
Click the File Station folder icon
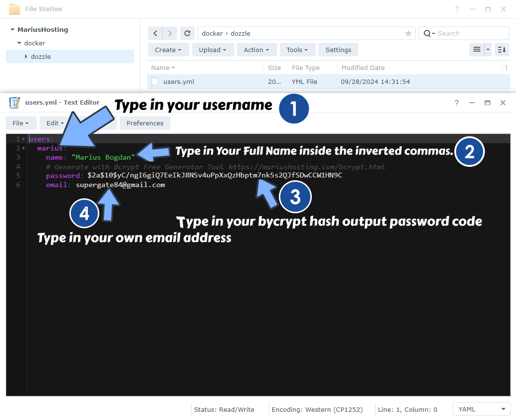14,9
